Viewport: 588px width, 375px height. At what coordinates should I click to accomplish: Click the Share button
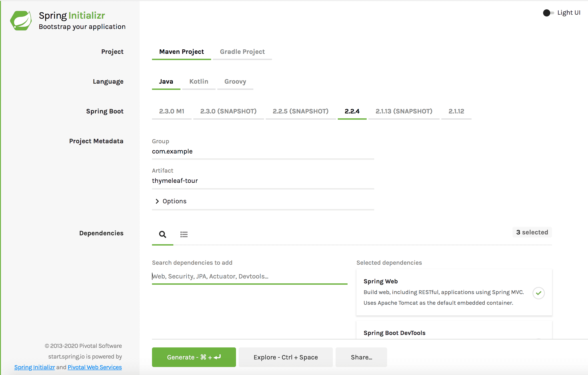pos(361,357)
